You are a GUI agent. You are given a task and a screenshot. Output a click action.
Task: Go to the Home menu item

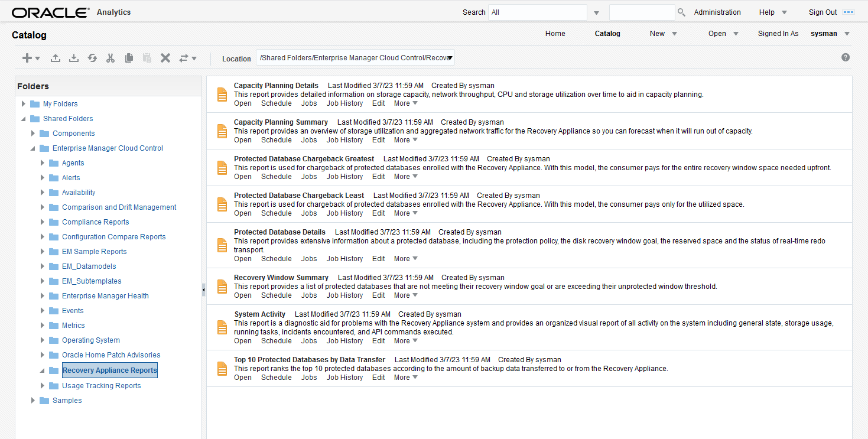(x=555, y=34)
